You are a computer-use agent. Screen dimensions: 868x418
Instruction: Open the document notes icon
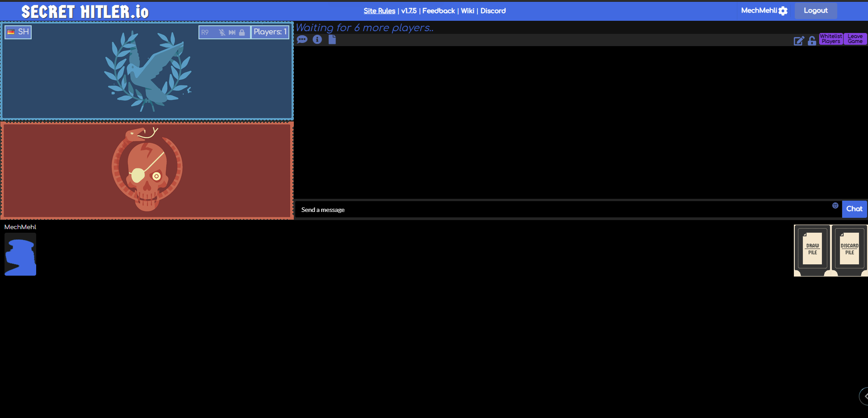point(332,40)
